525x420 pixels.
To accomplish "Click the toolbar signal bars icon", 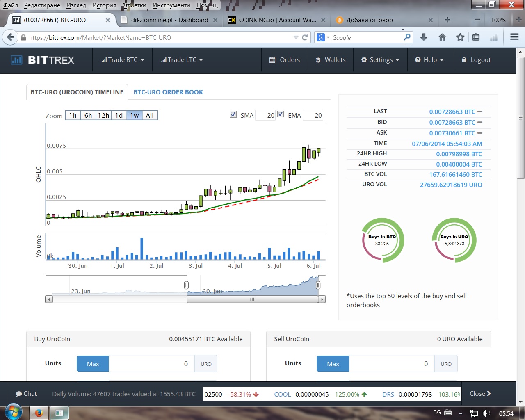I will coord(494,38).
